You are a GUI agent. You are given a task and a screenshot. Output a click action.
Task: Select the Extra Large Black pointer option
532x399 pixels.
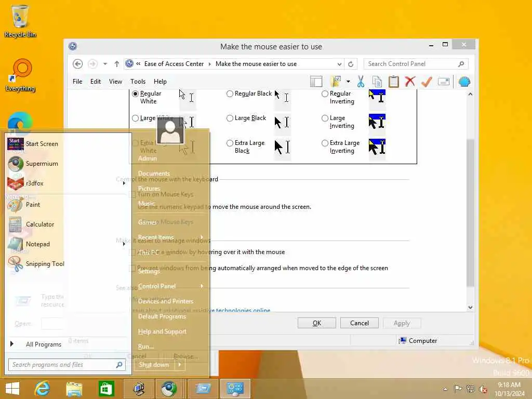[230, 143]
